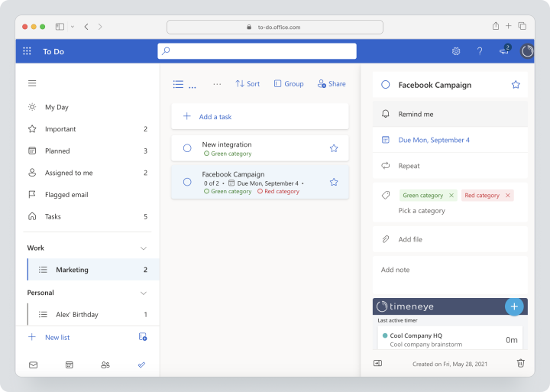The height and width of the screenshot is (392, 550).
Task: Open the settings gear icon
Action: pyautogui.click(x=455, y=51)
